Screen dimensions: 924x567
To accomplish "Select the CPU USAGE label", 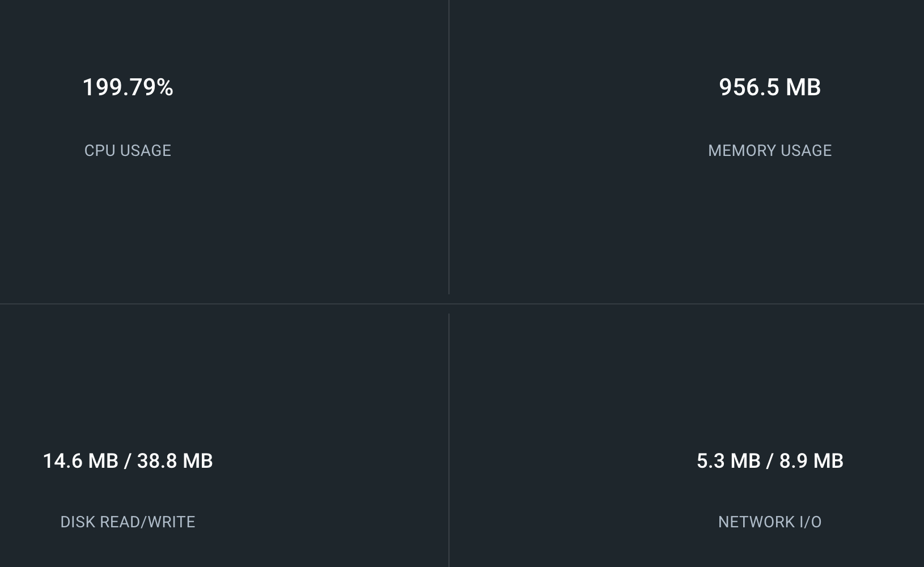I will (x=128, y=150).
